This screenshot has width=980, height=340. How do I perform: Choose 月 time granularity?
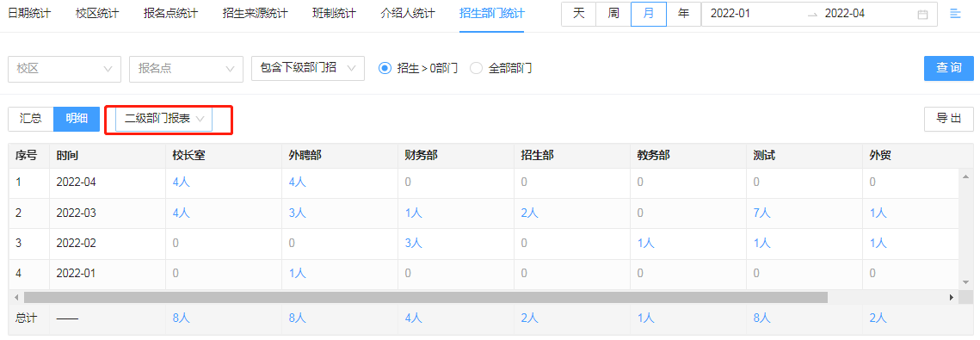click(649, 14)
